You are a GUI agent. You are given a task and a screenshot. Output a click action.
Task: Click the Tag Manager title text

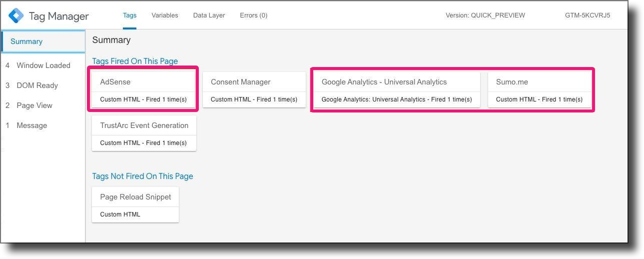59,16
